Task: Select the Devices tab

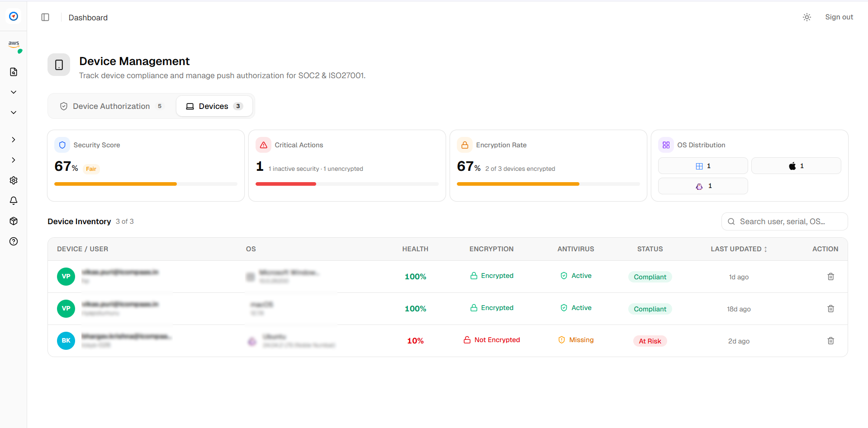Action: (x=214, y=106)
